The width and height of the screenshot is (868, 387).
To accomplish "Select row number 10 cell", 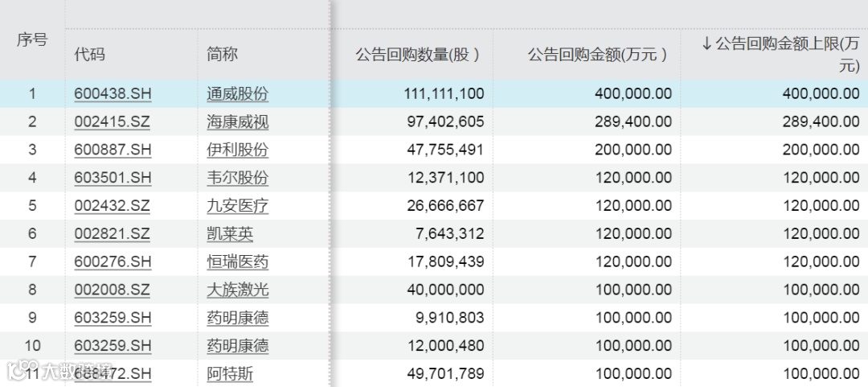I will coord(32,346).
